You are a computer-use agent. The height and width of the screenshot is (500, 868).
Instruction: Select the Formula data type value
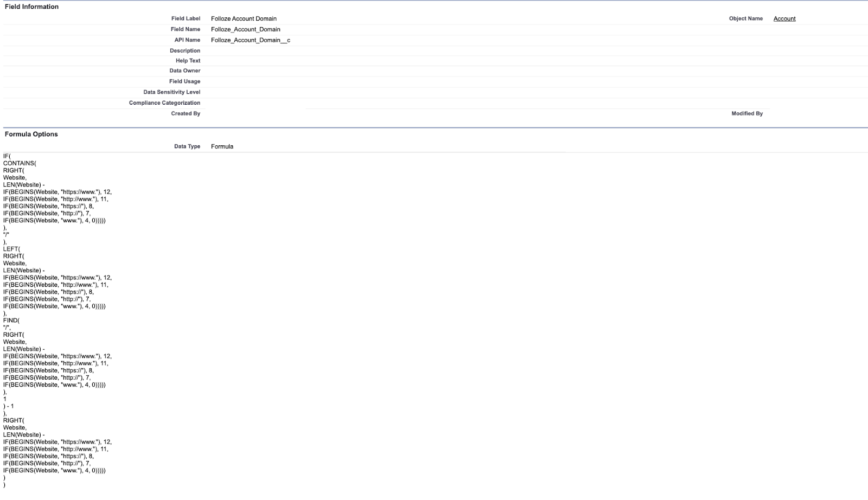click(222, 146)
